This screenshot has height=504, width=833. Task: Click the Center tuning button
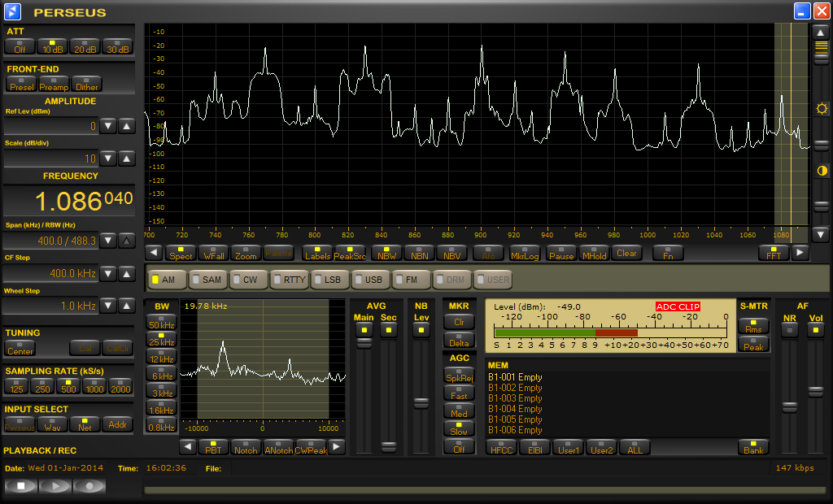click(x=20, y=348)
